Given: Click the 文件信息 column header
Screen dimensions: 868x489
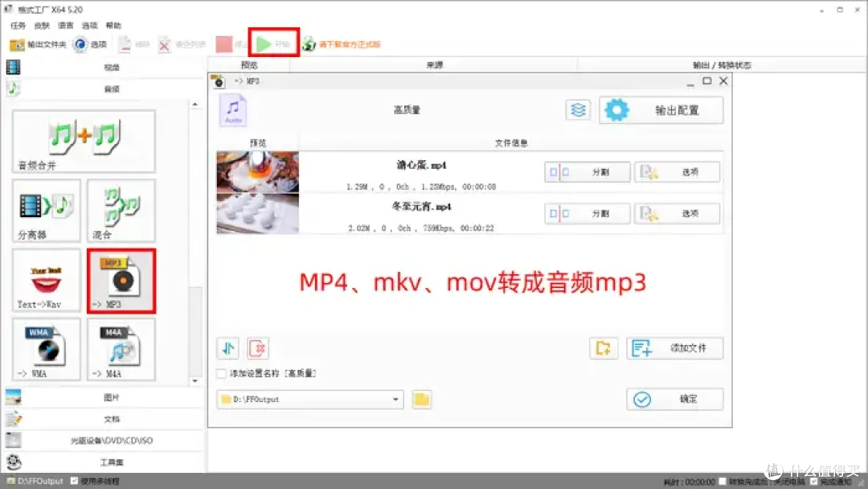Looking at the screenshot, I should click(511, 143).
